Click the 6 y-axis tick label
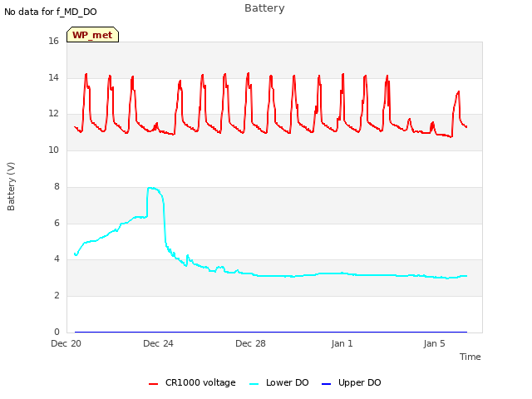Image resolution: width=532 pixels, height=399 pixels. click(57, 224)
